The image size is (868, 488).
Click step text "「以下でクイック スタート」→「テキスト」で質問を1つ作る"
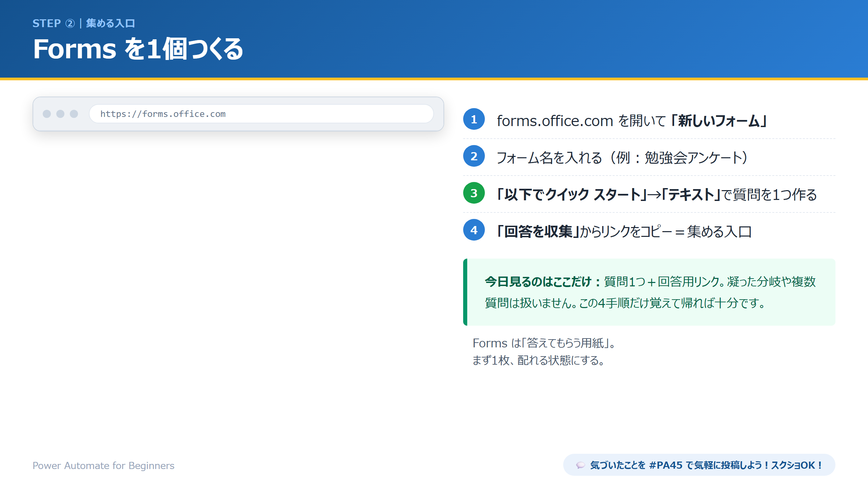coord(656,195)
